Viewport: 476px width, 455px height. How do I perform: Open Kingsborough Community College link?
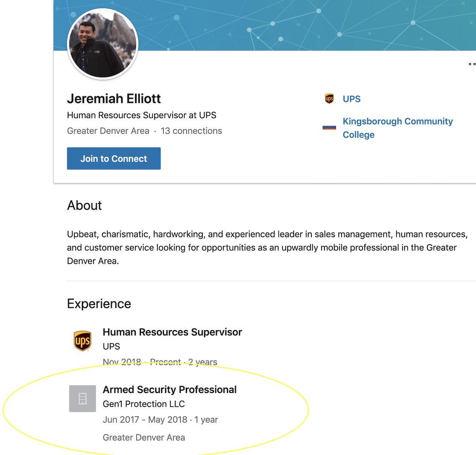[397, 128]
